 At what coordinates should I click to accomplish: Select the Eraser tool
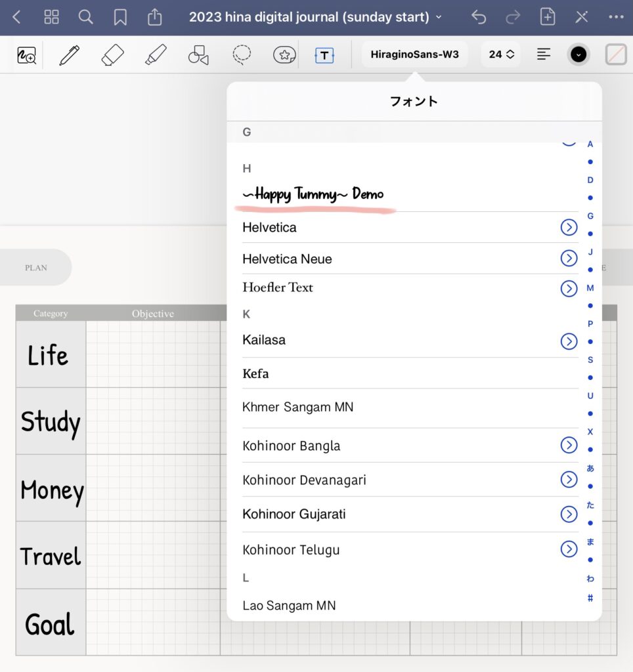coord(112,55)
